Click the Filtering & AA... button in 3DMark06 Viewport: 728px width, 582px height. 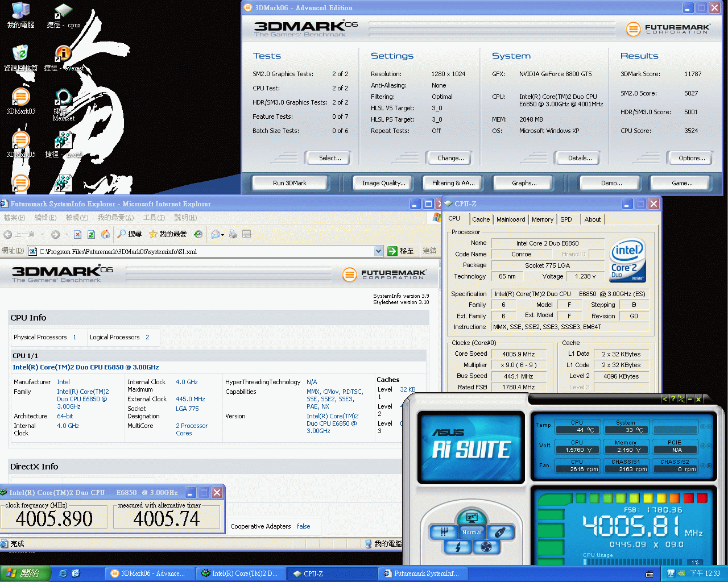pyautogui.click(x=453, y=183)
